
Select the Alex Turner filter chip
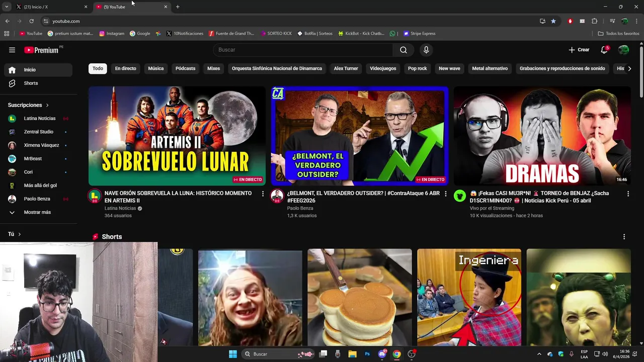[346, 68]
